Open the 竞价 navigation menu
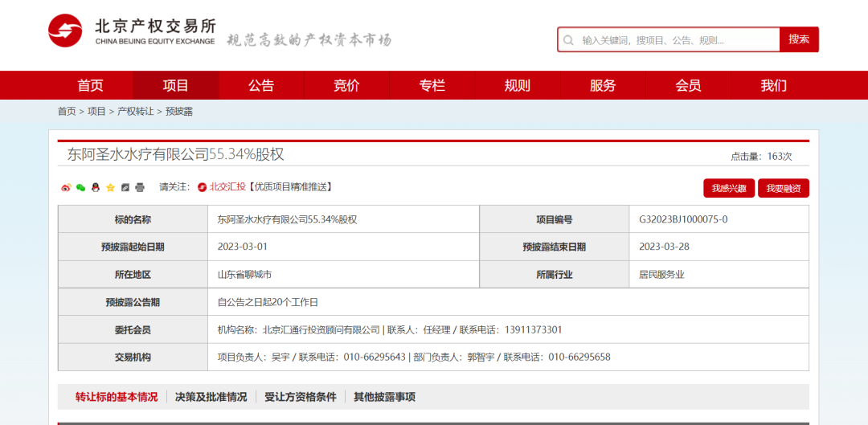Image resolution: width=868 pixels, height=425 pixels. [x=346, y=85]
